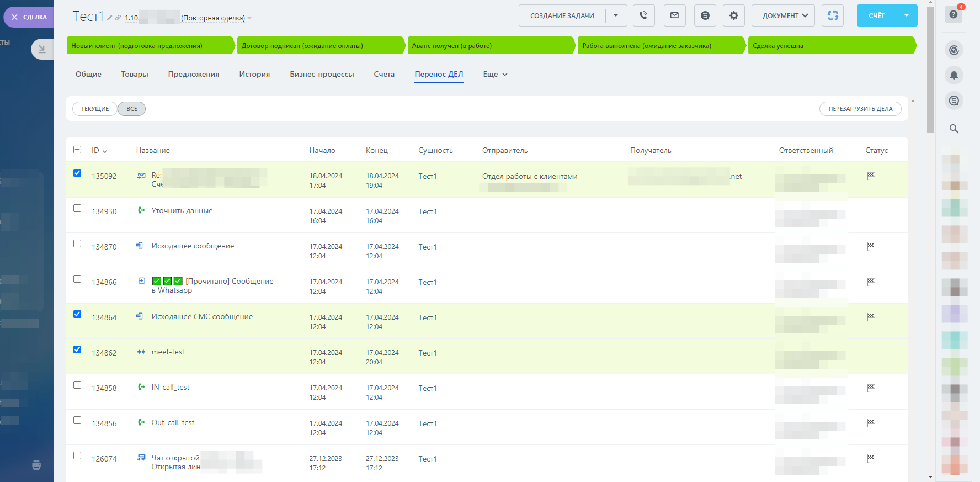Image resolution: width=980 pixels, height=482 pixels.
Task: Toggle the select-all checkbox in table header
Action: [77, 150]
